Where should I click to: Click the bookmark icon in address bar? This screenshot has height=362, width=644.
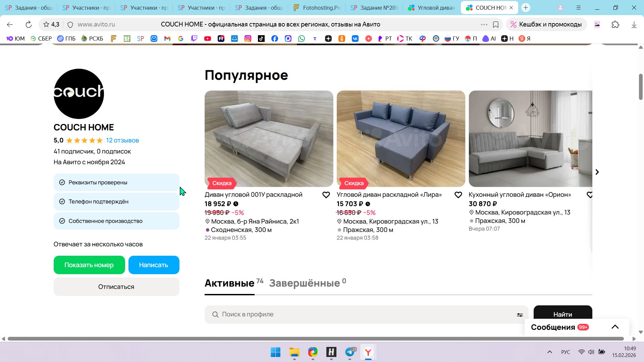(496, 24)
